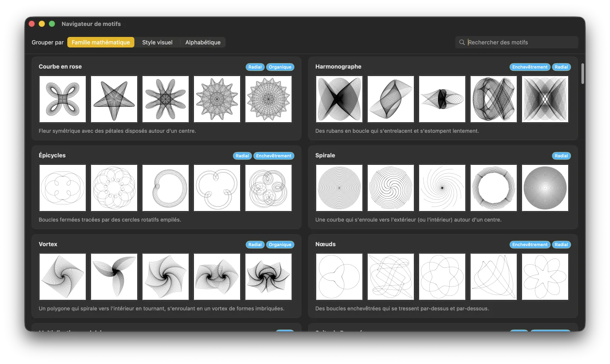Choose the single thick ring Épicycles thumbnail
The image size is (610, 364).
[x=165, y=188]
